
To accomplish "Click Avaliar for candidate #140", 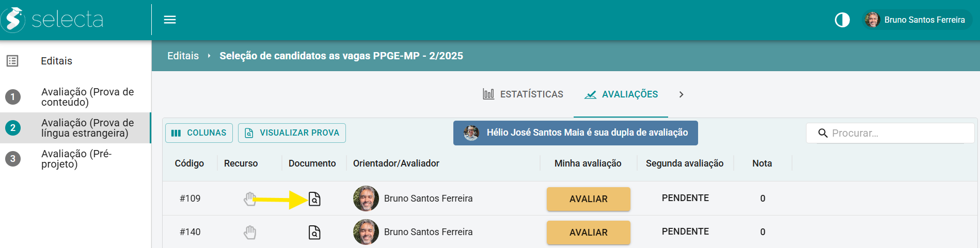I will 589,233.
